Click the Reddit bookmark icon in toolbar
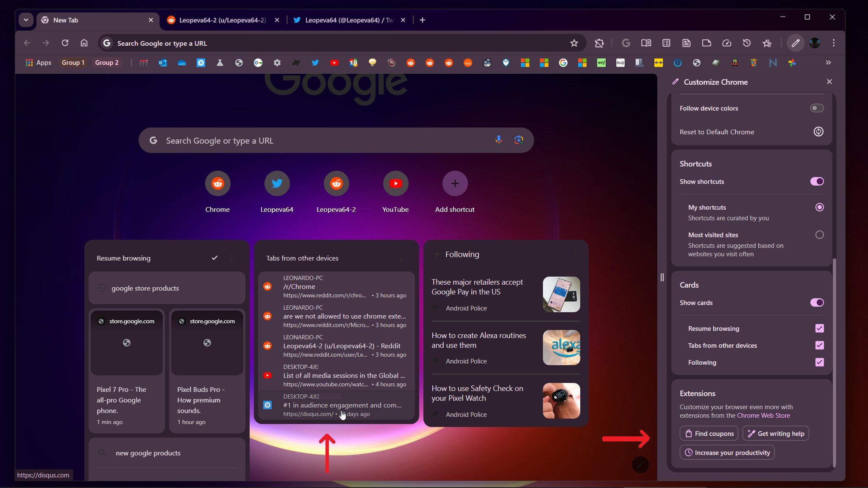 tap(411, 62)
